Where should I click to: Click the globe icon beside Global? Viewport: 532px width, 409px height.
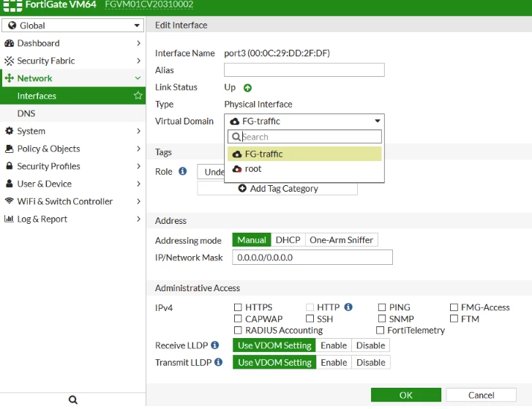pyautogui.click(x=12, y=26)
